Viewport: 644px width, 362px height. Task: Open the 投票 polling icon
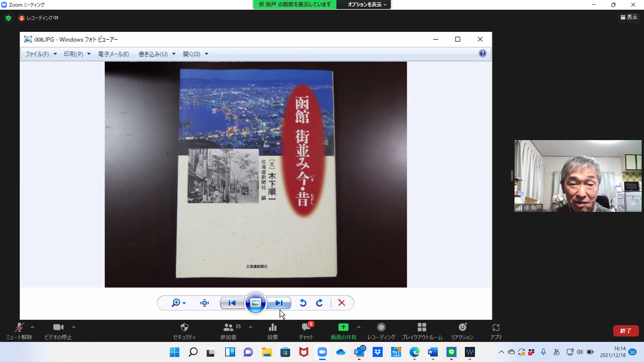(x=273, y=331)
